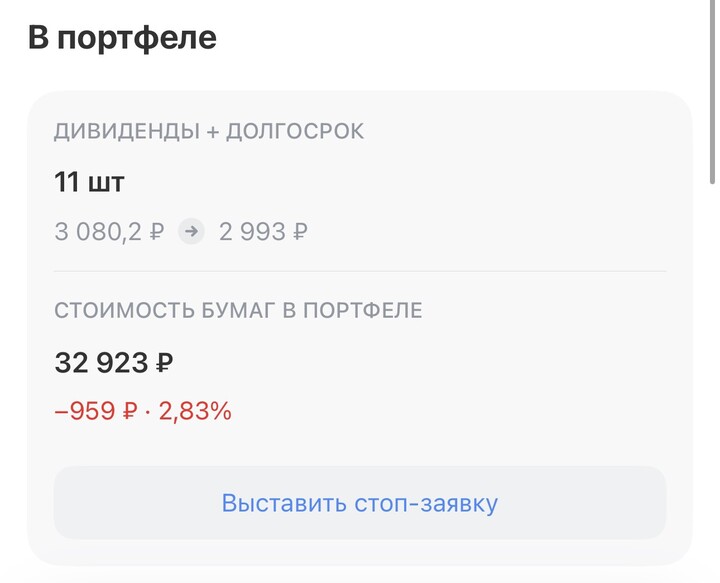Click the ruble sign after 3 080,2

[x=156, y=232]
